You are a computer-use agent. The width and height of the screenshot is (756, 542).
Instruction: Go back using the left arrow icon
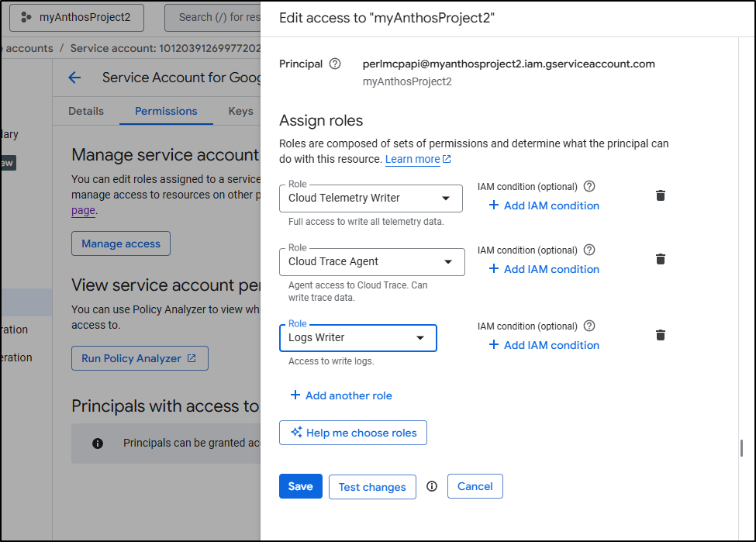74,78
